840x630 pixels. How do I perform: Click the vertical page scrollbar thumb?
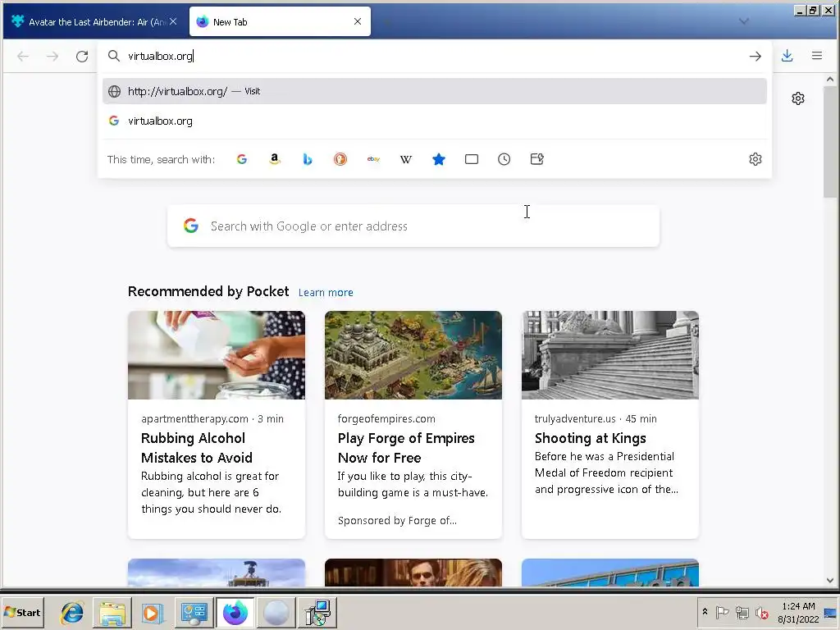830,142
